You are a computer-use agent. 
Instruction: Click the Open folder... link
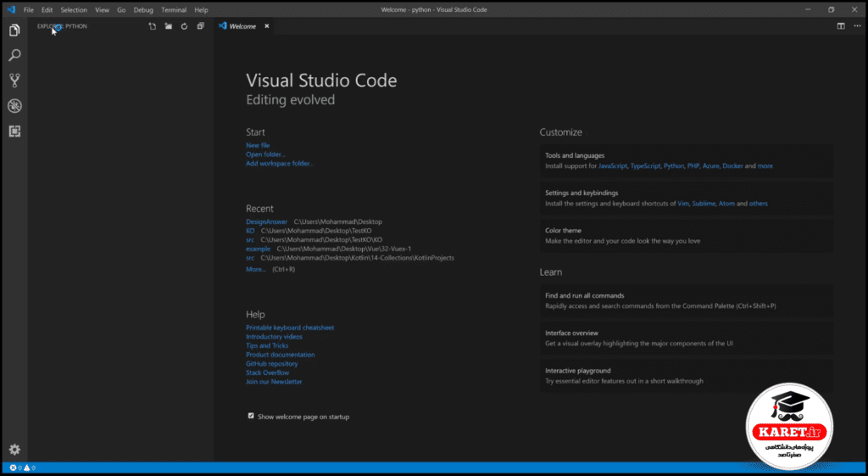tap(265, 154)
